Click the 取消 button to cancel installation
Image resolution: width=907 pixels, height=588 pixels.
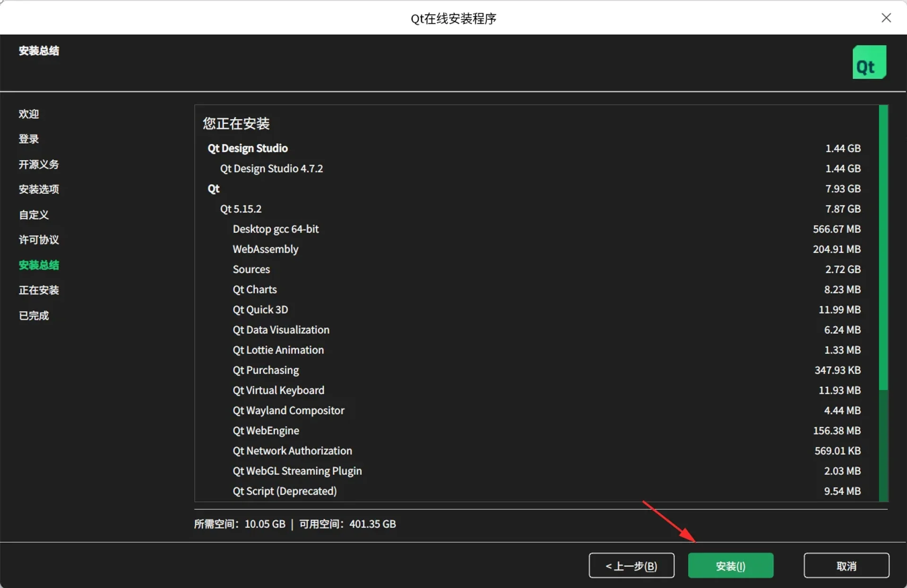(x=846, y=565)
